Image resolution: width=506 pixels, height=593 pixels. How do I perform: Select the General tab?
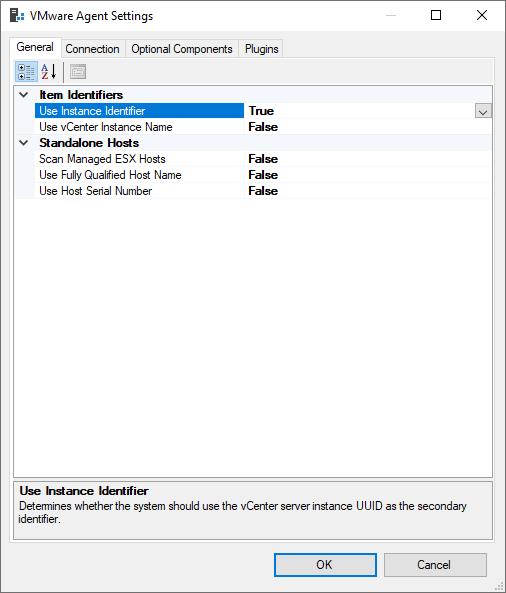[x=35, y=47]
